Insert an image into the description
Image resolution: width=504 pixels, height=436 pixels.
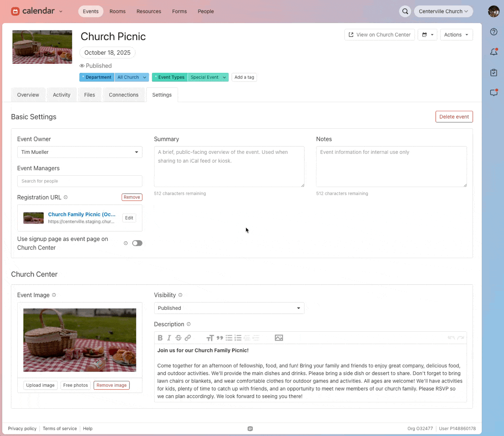(279, 338)
